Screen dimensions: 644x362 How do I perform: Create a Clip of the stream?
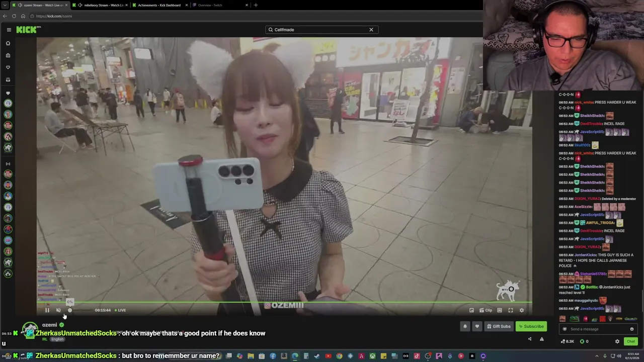click(x=486, y=310)
